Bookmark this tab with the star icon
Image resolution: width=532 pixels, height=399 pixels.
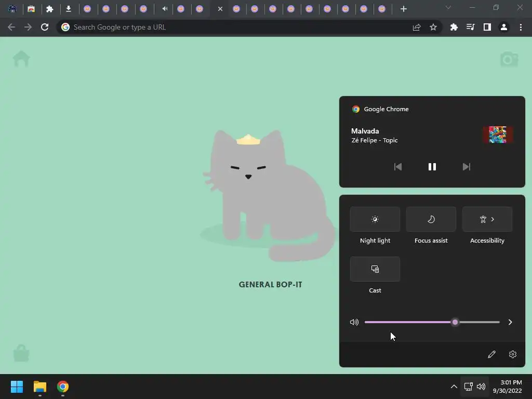(433, 27)
